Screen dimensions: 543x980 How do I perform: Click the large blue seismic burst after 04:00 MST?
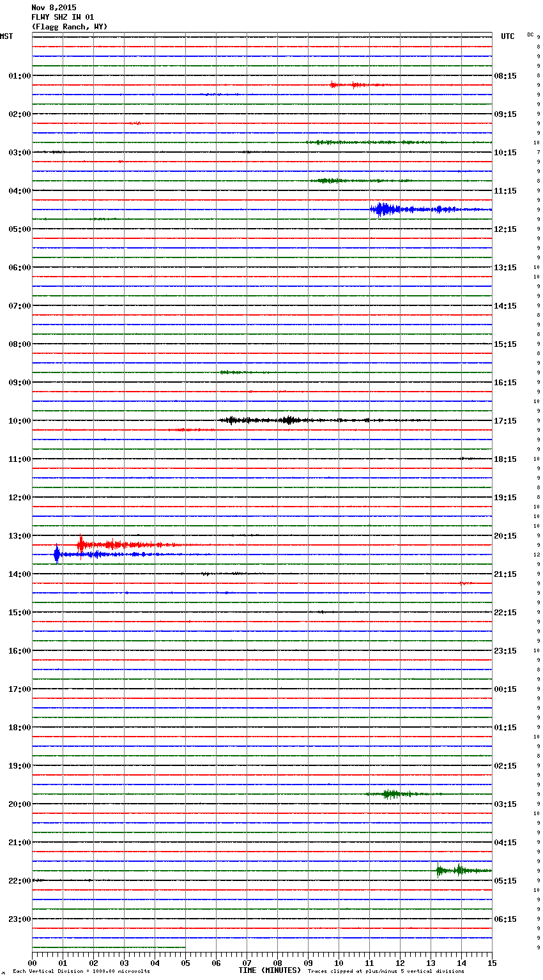pyautogui.click(x=383, y=210)
